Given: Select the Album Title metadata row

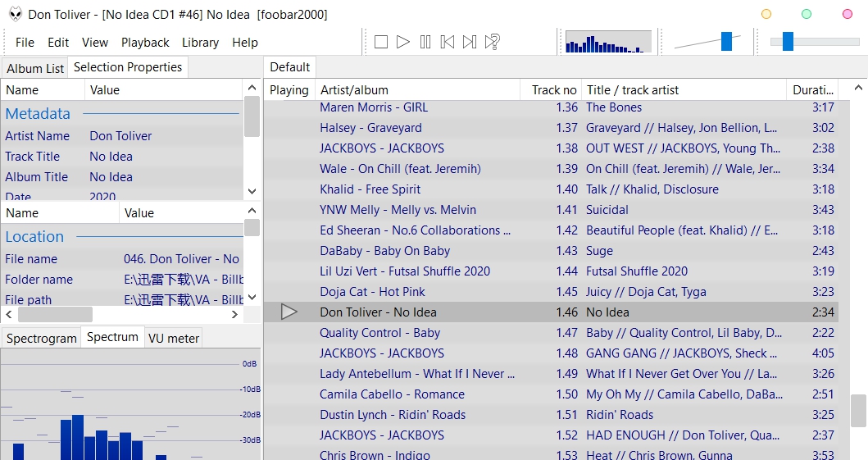Looking at the screenshot, I should 122,177.
